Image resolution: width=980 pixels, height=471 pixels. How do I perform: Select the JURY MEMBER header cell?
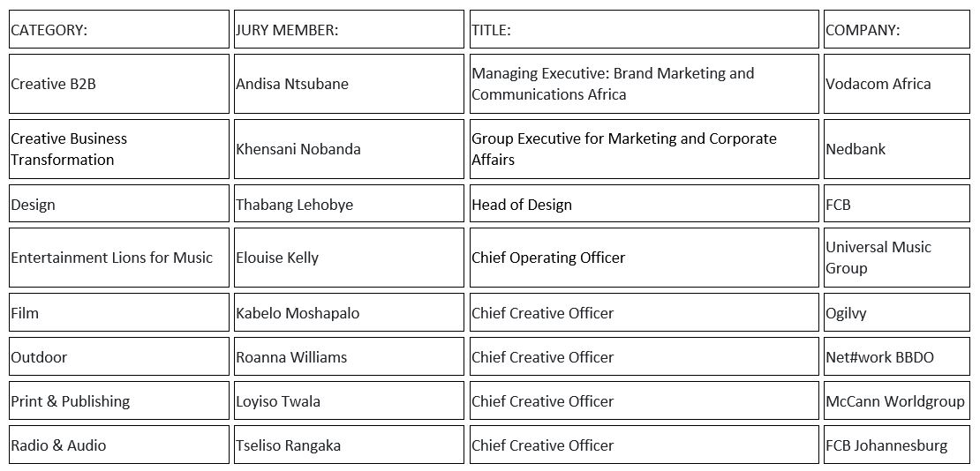tap(349, 29)
